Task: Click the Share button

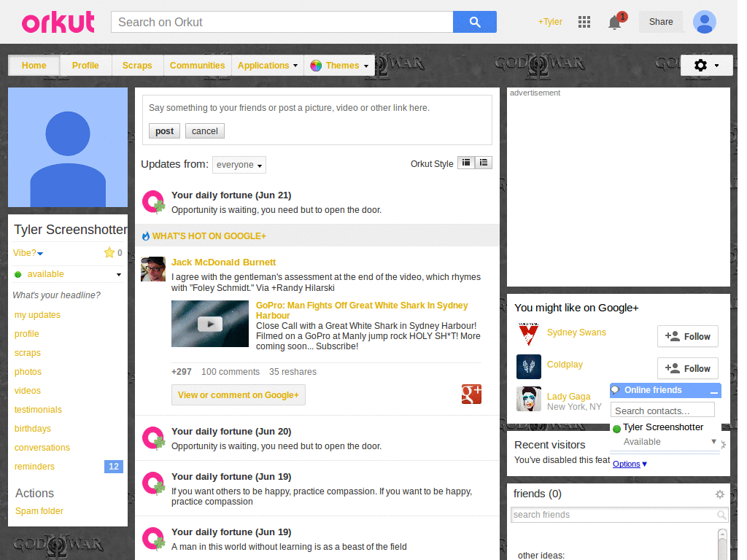Action: (x=661, y=22)
